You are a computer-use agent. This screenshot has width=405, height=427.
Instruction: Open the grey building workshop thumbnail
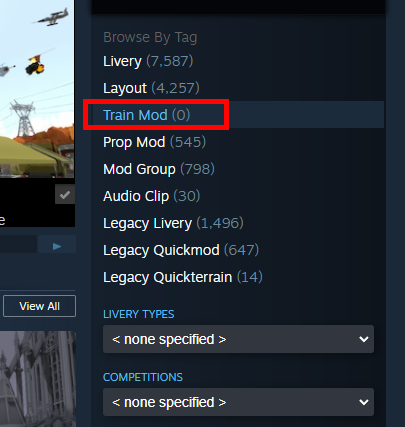38,379
